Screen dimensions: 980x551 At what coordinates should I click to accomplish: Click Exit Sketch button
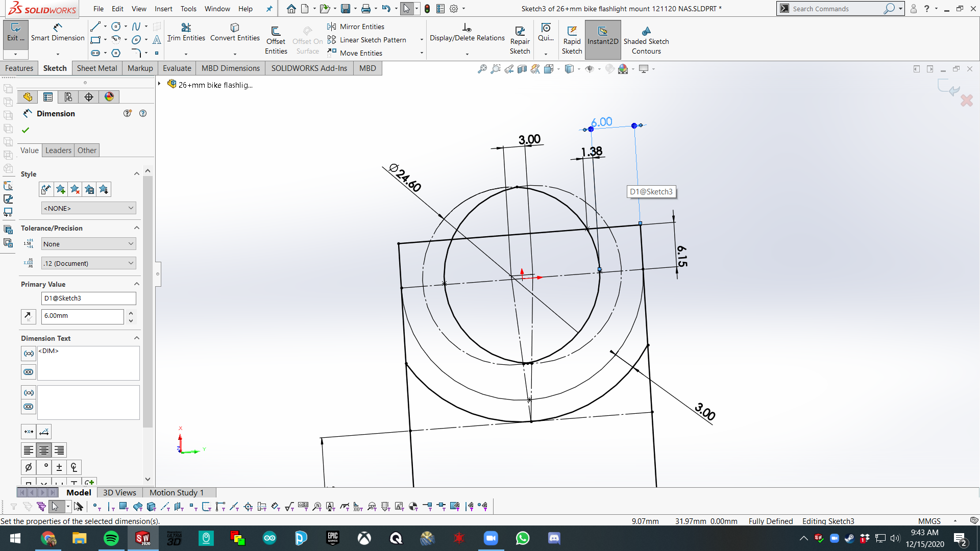click(x=15, y=34)
